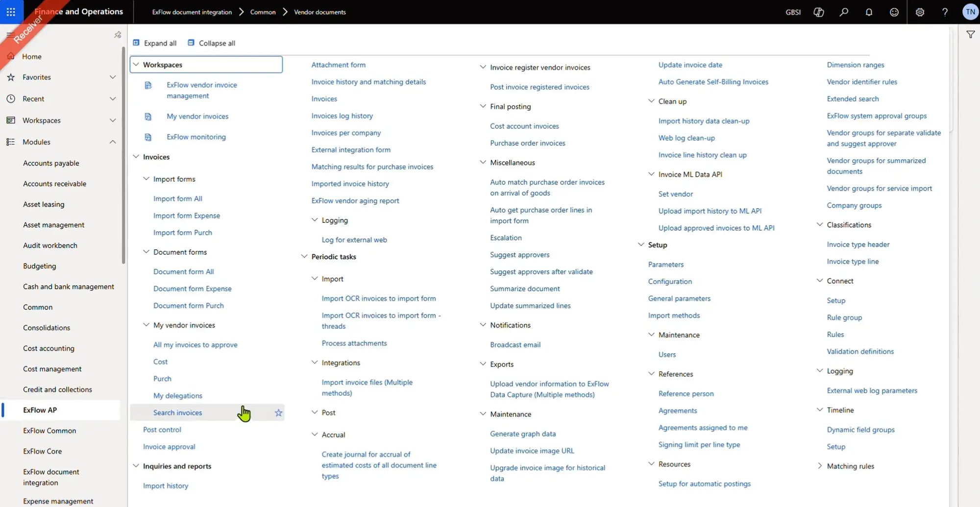Open the Expense management module

58,501
